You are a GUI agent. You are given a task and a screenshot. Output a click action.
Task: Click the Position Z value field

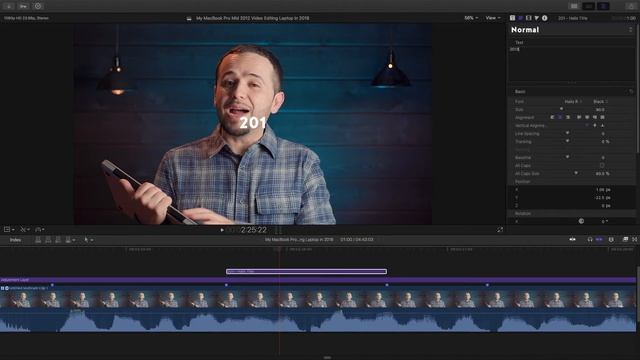[605, 206]
